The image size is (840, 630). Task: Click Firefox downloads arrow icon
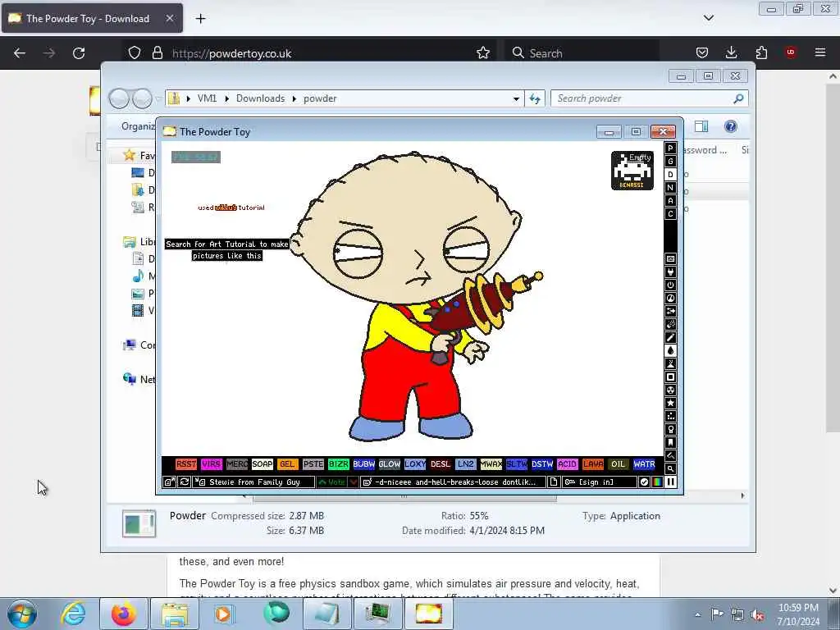coord(731,52)
